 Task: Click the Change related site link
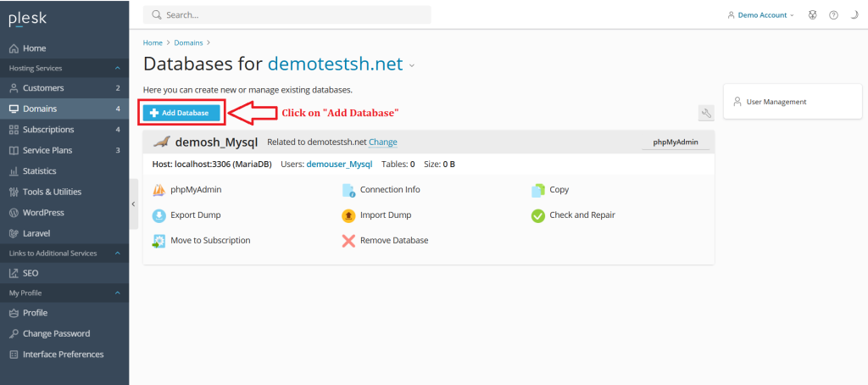(383, 142)
